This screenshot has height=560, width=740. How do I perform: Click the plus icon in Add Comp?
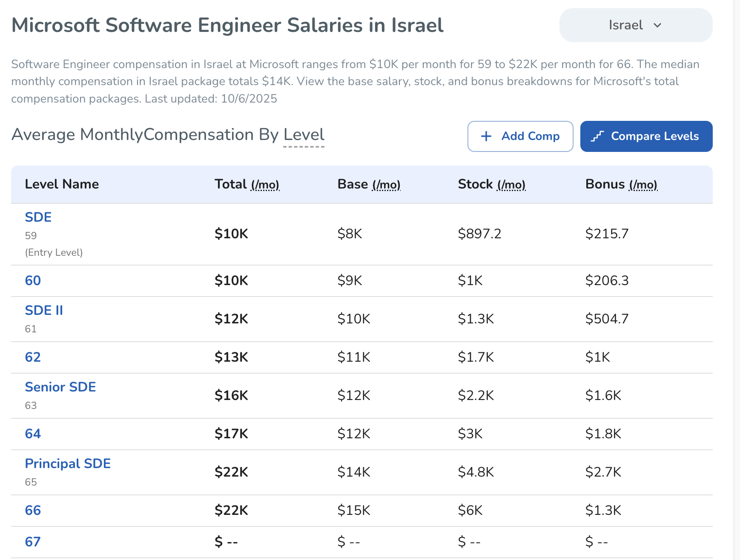pos(486,136)
